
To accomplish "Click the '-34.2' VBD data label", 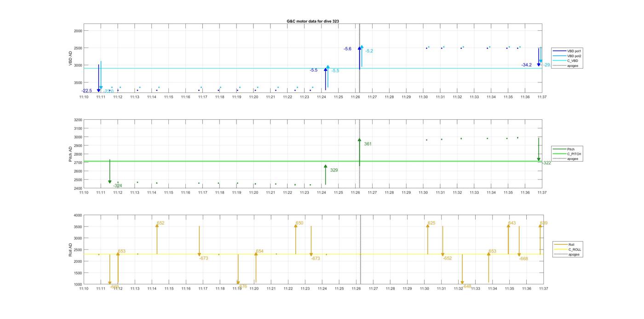I will pyautogui.click(x=526, y=65).
